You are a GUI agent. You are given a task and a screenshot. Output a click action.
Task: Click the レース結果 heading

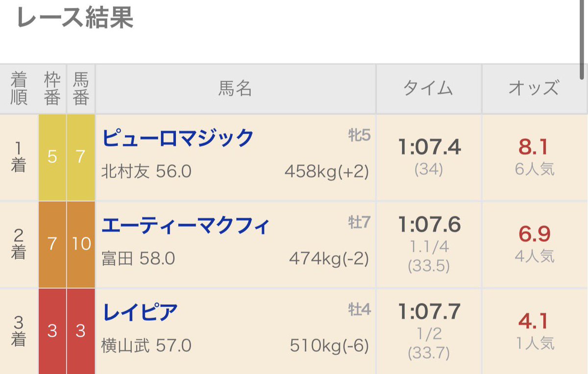pos(75,19)
